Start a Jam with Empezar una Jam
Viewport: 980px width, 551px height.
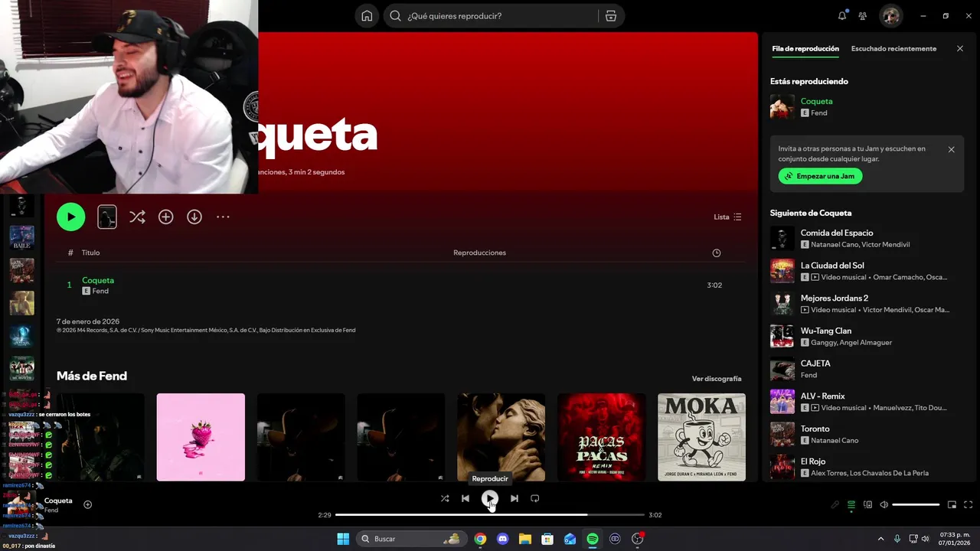821,176
